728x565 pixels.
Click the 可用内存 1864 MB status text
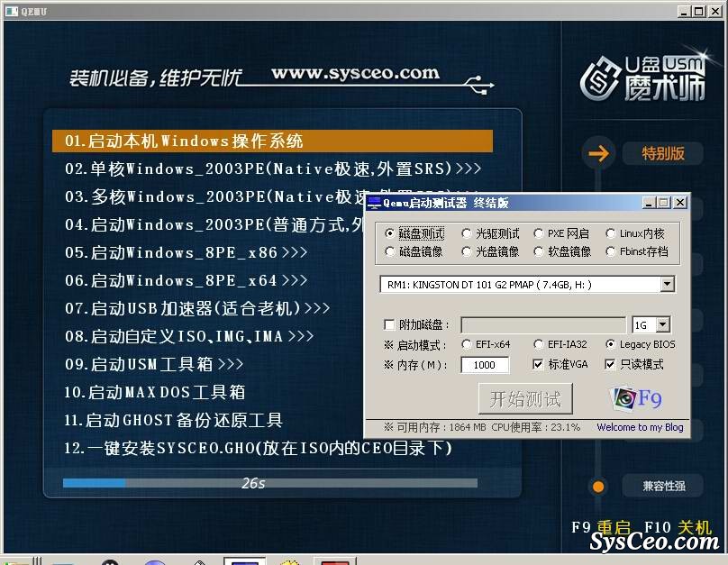[434, 427]
